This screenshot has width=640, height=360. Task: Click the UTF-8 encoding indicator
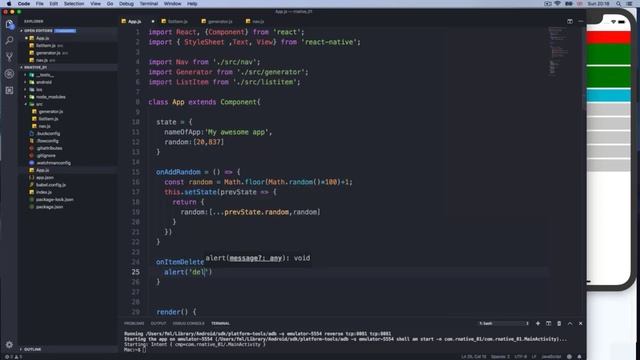point(520,357)
